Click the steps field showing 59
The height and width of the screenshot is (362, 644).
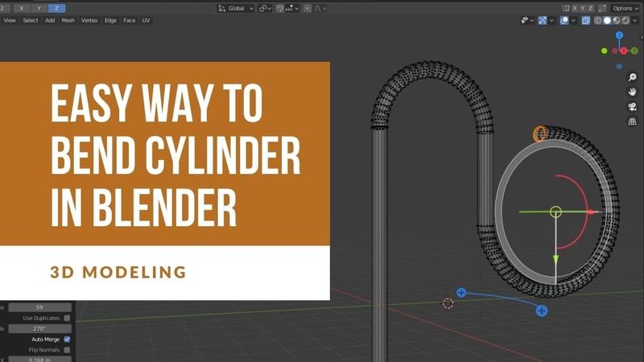[x=39, y=307]
